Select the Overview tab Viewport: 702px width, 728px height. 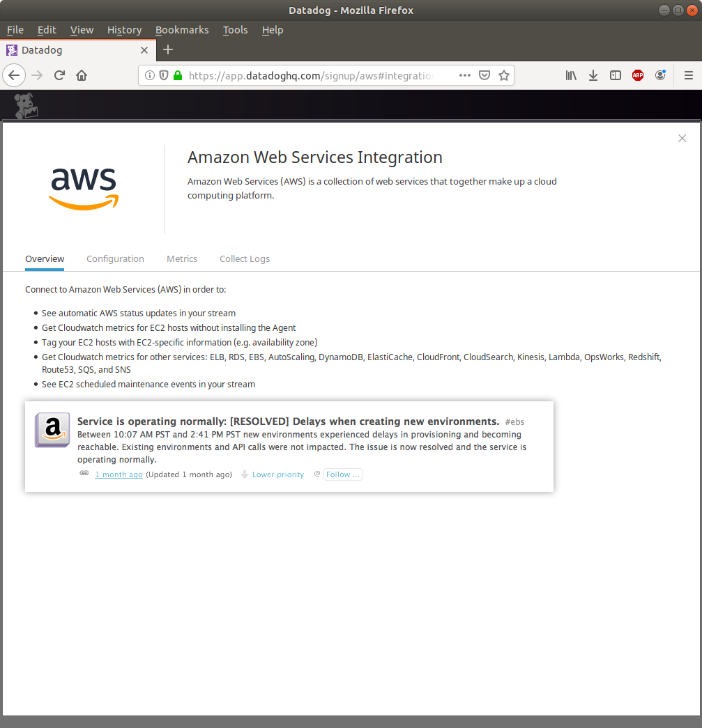point(45,258)
